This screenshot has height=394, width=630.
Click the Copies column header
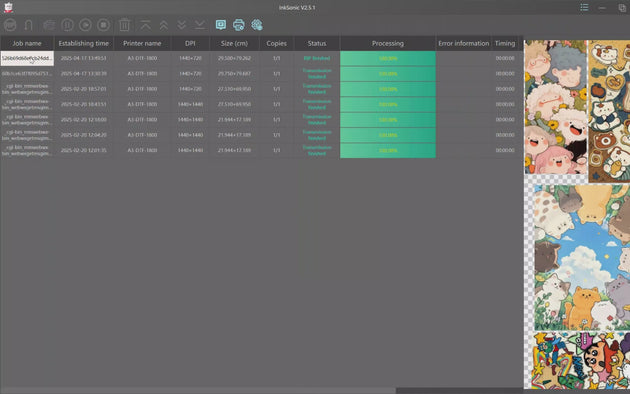coord(276,43)
